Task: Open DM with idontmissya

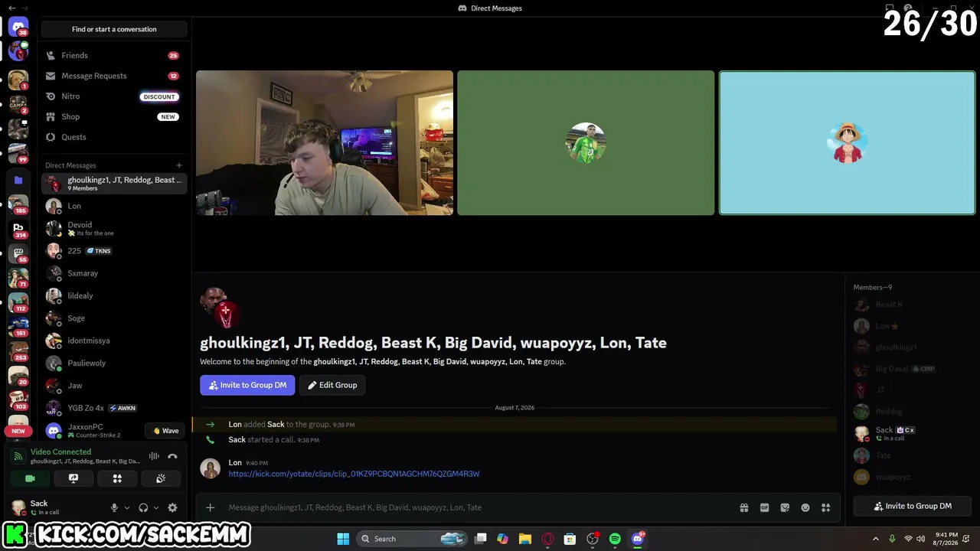Action: (x=114, y=341)
